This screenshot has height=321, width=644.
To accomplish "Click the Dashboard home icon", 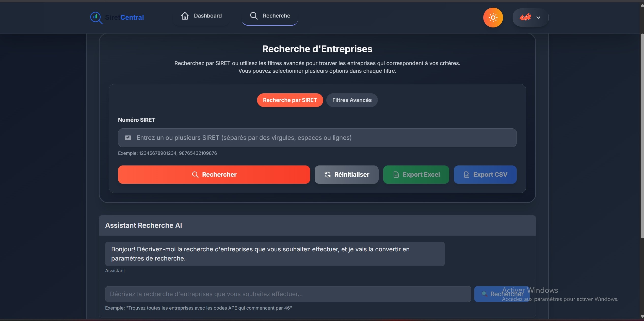I will 185,16.
